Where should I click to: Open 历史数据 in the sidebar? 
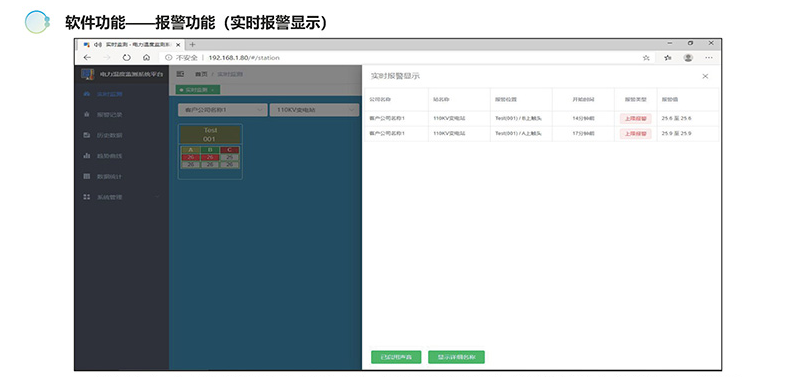tap(110, 136)
